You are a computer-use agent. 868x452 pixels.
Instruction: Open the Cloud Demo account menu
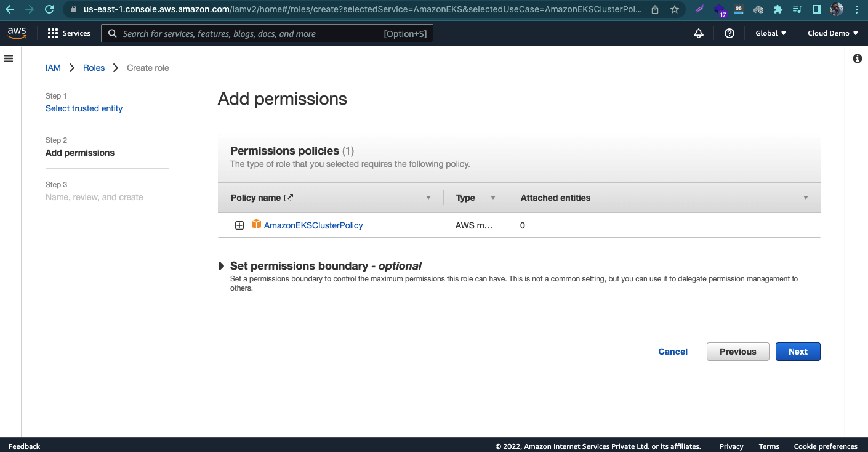833,33
